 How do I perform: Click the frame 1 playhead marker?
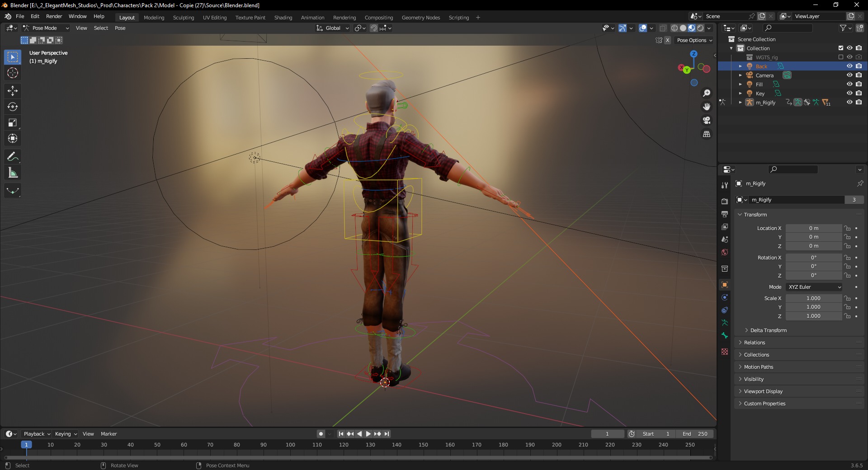pyautogui.click(x=26, y=445)
